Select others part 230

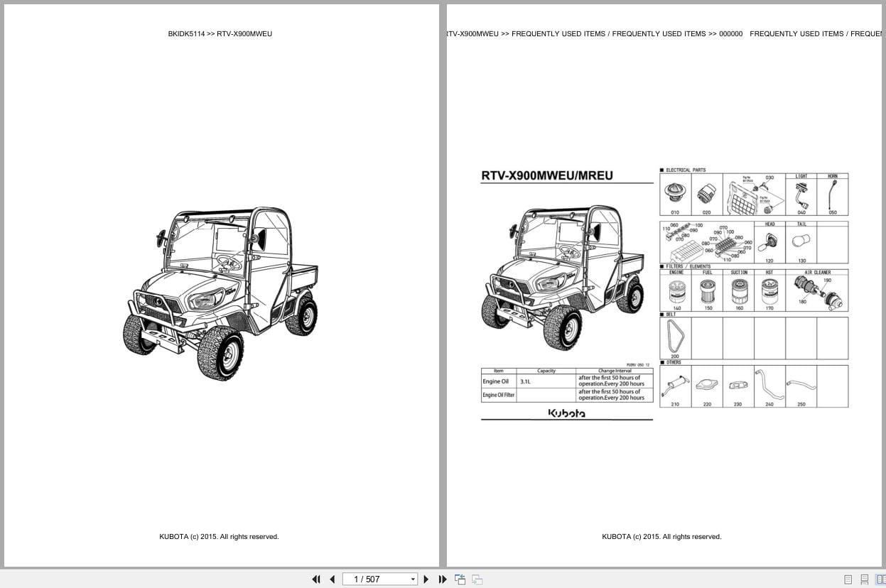pyautogui.click(x=738, y=387)
